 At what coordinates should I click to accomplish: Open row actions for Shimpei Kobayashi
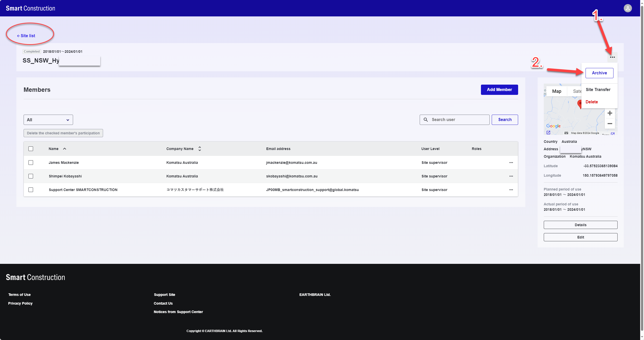click(x=511, y=176)
